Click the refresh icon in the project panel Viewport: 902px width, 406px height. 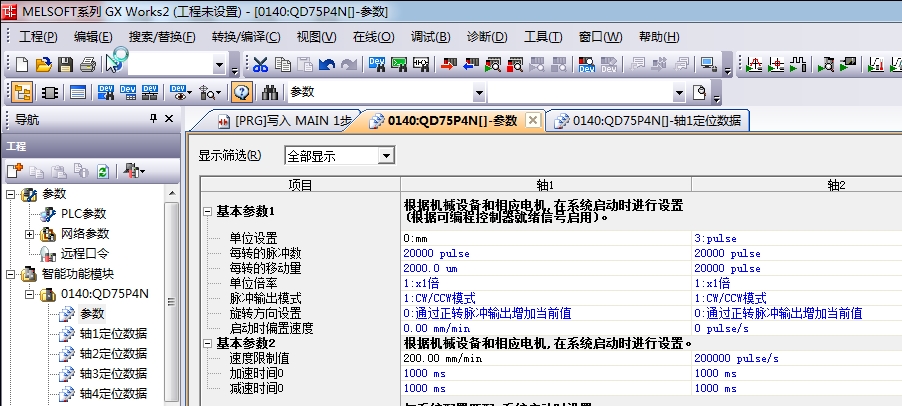[x=102, y=171]
